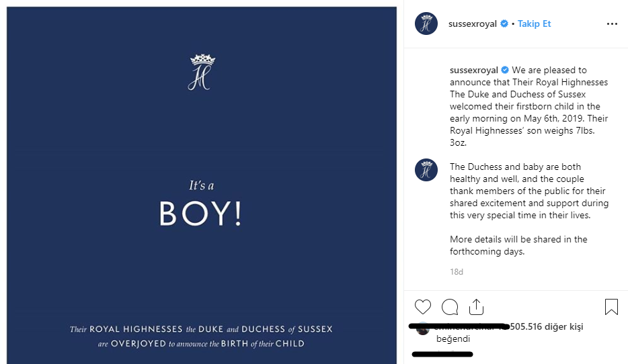This screenshot has height=364, width=628.
Task: Open the three-dot more options menu
Action: pos(611,24)
